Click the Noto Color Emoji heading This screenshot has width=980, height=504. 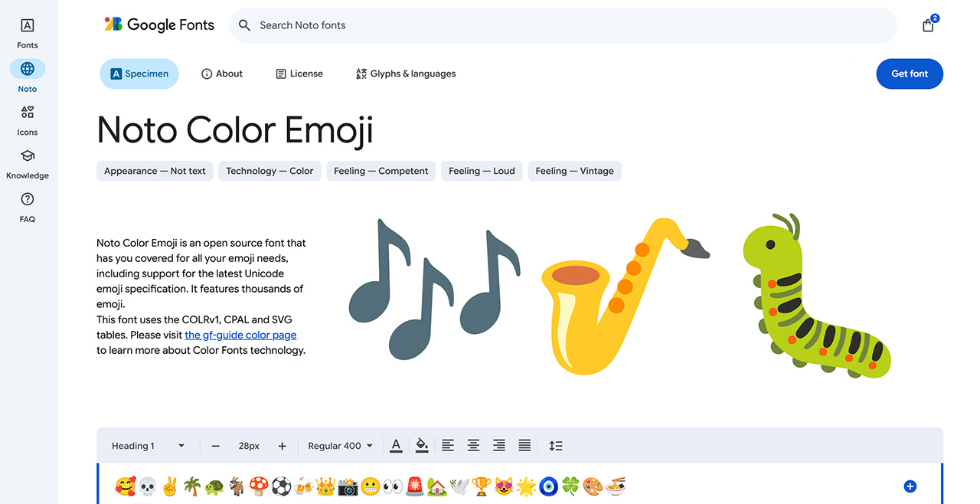pyautogui.click(x=235, y=129)
